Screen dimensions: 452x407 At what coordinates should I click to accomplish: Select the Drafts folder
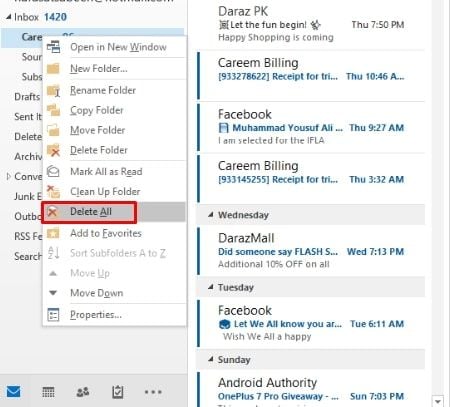coord(27,97)
